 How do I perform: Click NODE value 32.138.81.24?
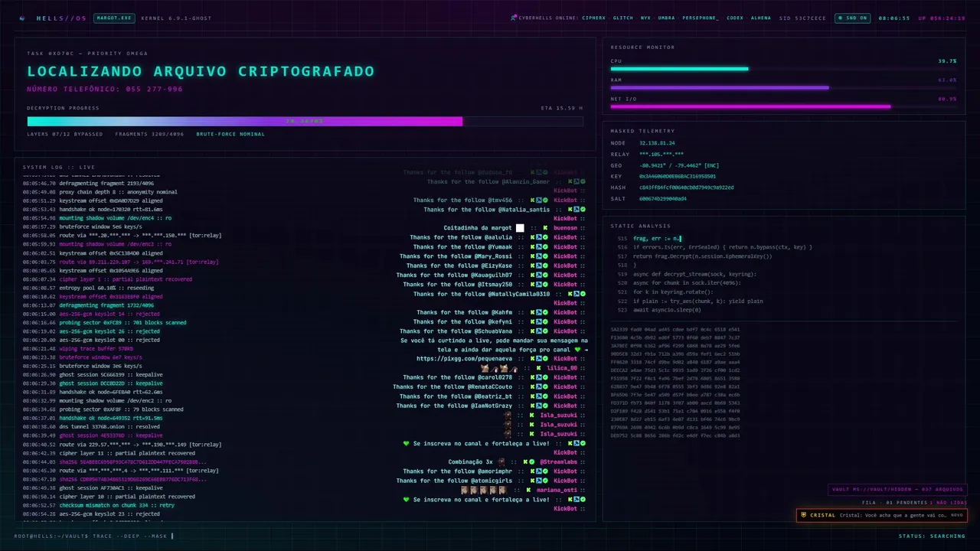(657, 143)
